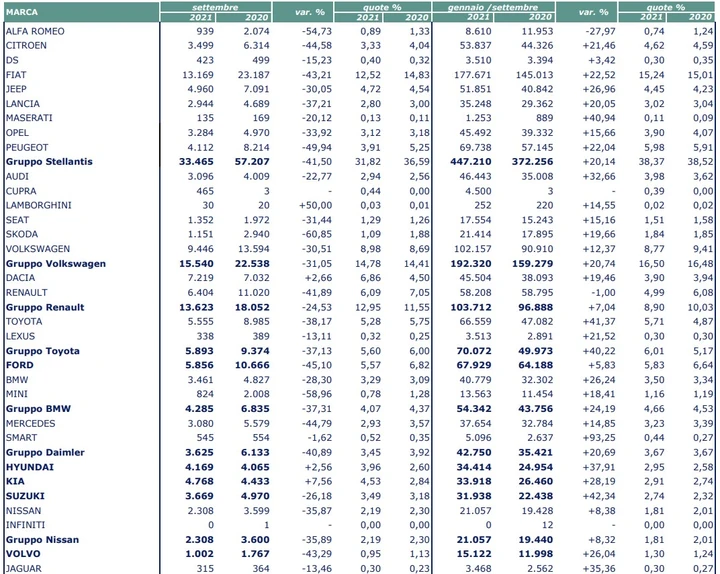Select Gruppo Renault value 103.712
The height and width of the screenshot is (574, 720).
click(x=471, y=307)
